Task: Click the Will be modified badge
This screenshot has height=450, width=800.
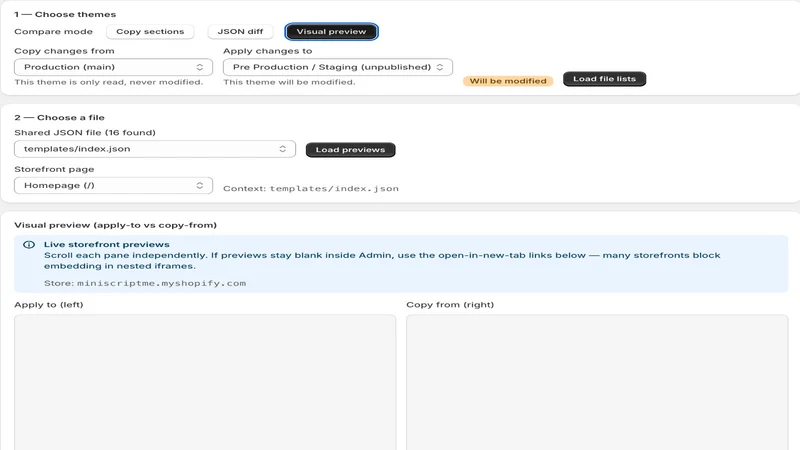Action: [508, 81]
